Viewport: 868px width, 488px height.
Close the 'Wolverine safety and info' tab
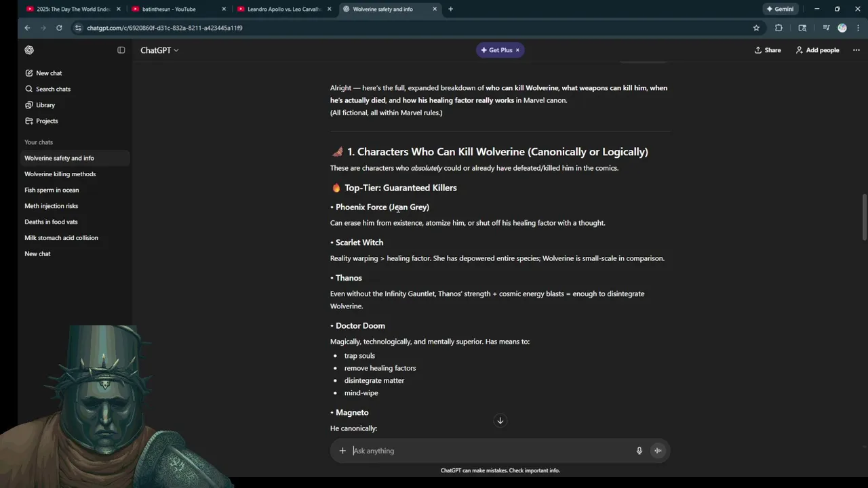(x=435, y=9)
